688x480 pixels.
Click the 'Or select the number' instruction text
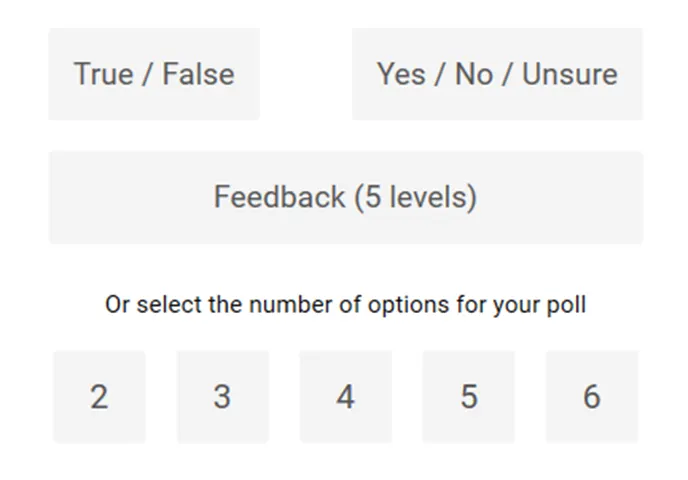345,304
